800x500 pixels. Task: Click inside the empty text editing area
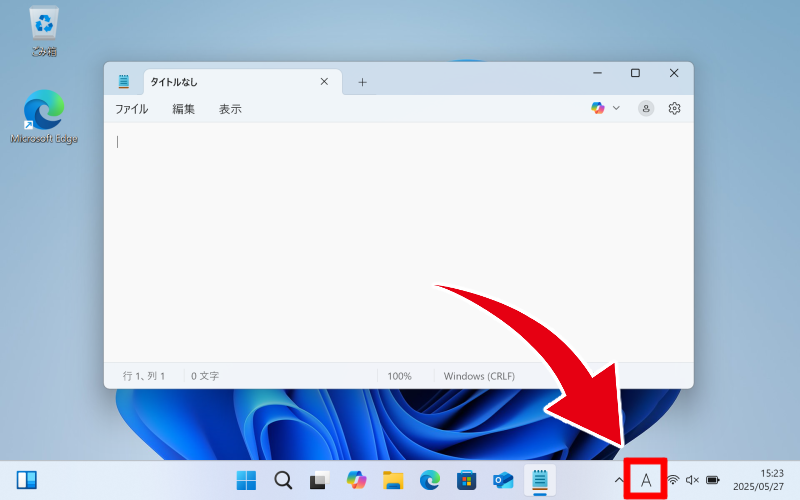click(398, 242)
